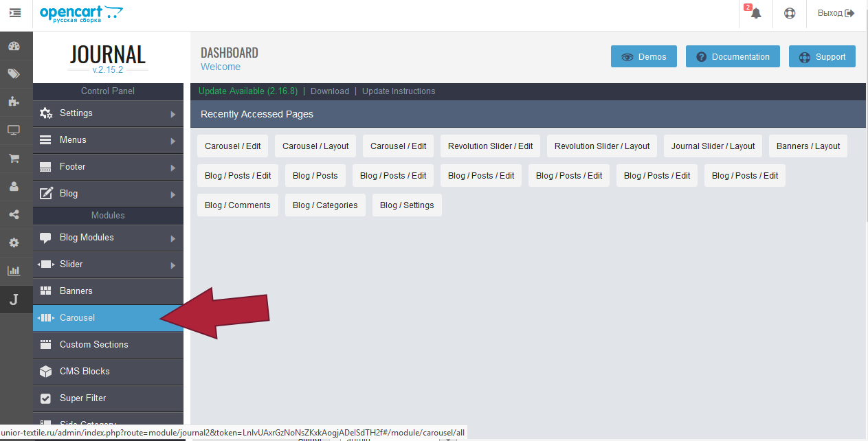868x441 pixels.
Task: Expand the Footer submenu
Action: (108, 168)
